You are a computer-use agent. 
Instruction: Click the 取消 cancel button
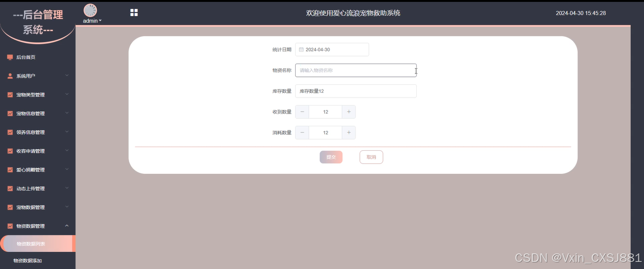click(x=372, y=157)
